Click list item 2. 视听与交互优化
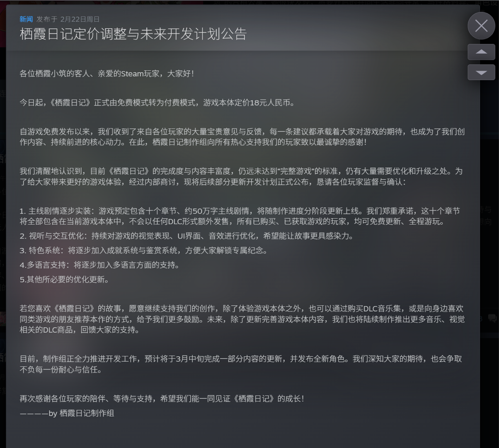The image size is (499, 448). pyautogui.click(x=187, y=236)
